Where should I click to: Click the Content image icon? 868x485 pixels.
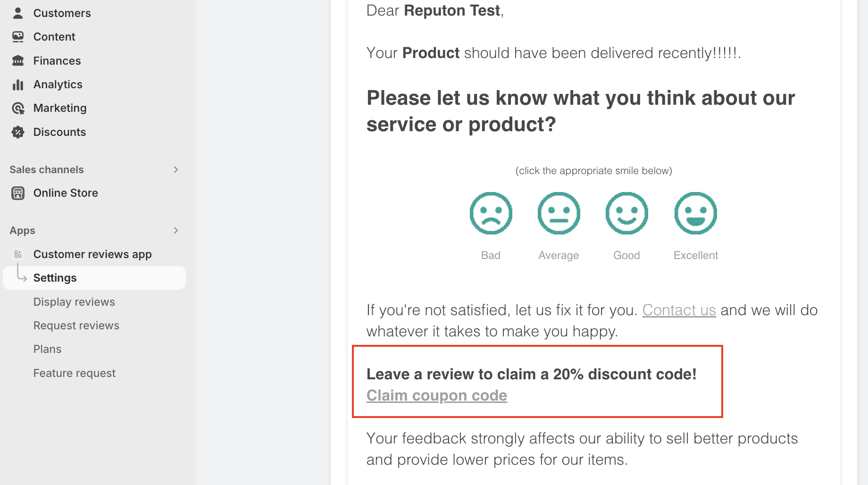tap(18, 37)
